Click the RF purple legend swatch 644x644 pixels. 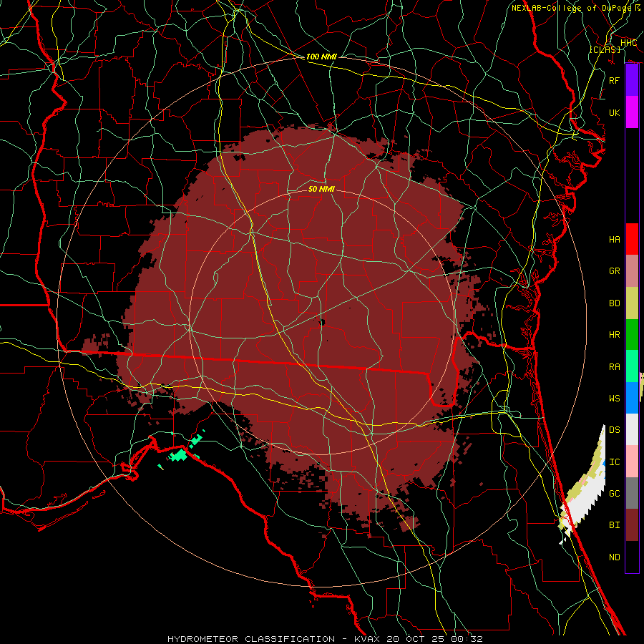click(632, 80)
